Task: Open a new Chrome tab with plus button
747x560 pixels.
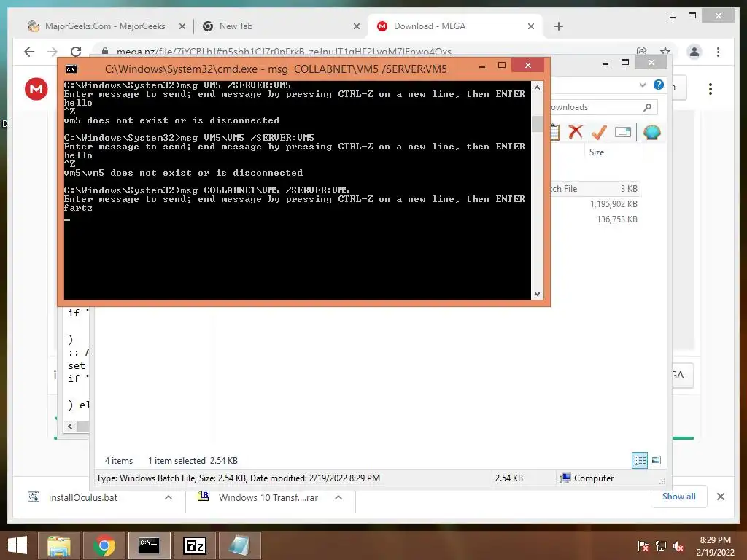Action: [559, 27]
